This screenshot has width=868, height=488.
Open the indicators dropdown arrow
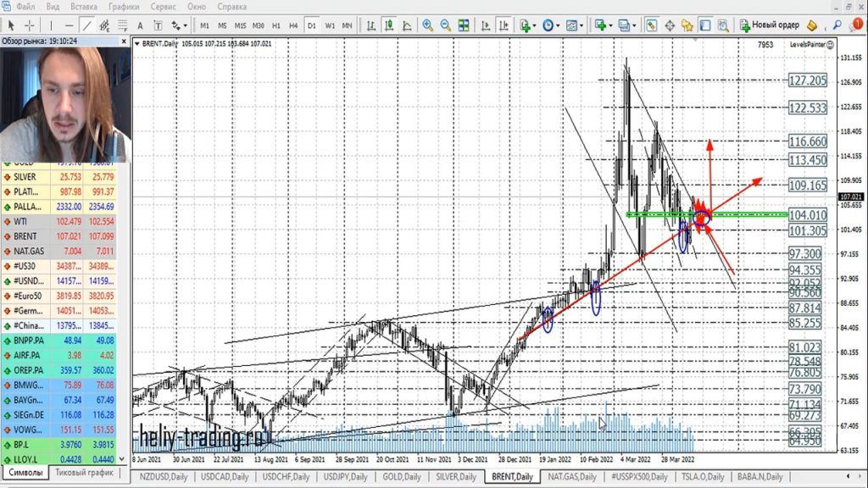pos(535,25)
